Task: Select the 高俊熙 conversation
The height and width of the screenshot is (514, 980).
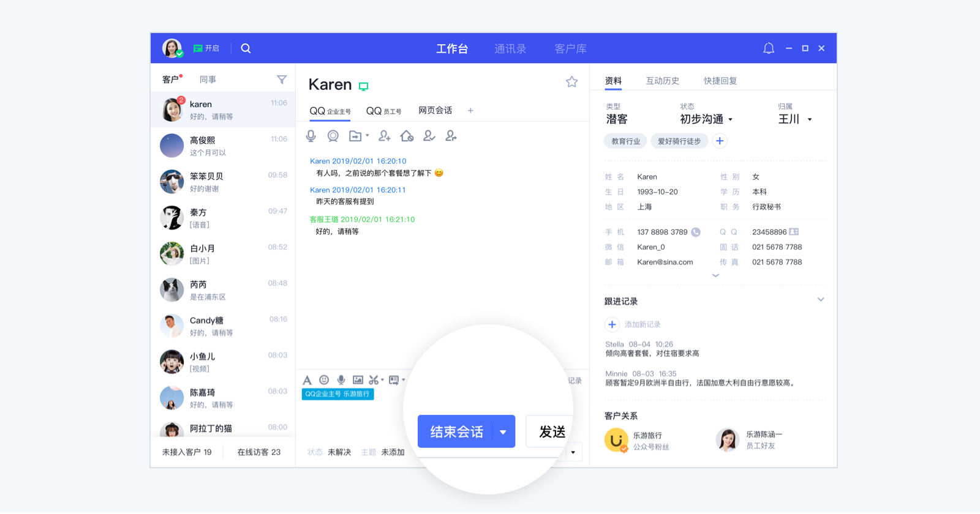Action: [x=223, y=146]
